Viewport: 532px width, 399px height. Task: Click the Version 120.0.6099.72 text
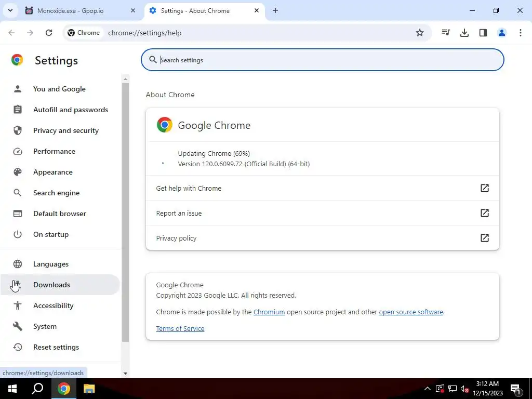[244, 164]
